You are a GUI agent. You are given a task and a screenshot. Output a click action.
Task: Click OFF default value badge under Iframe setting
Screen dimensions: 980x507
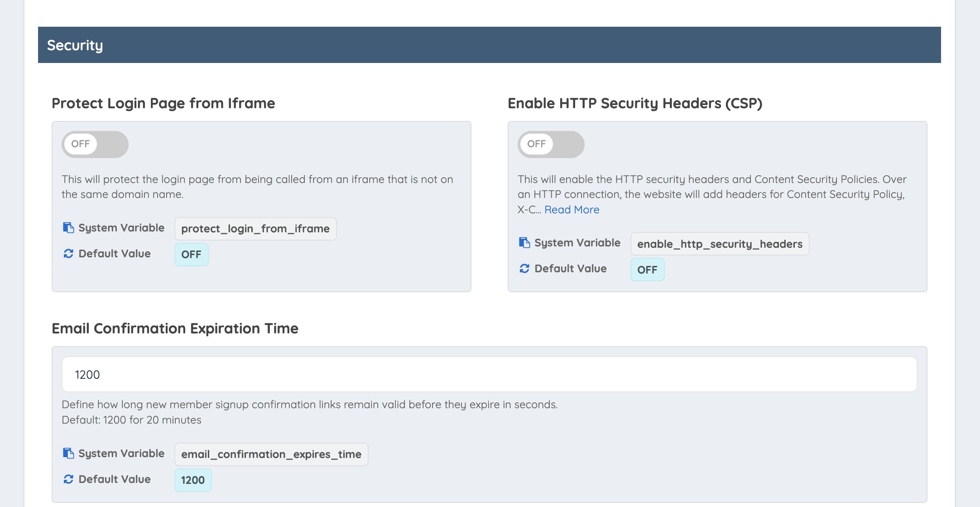[x=192, y=255]
